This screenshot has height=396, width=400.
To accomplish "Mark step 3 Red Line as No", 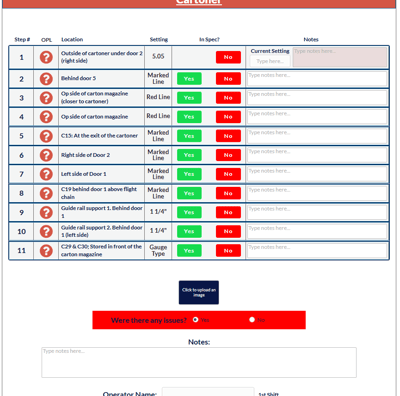I will 228,98.
